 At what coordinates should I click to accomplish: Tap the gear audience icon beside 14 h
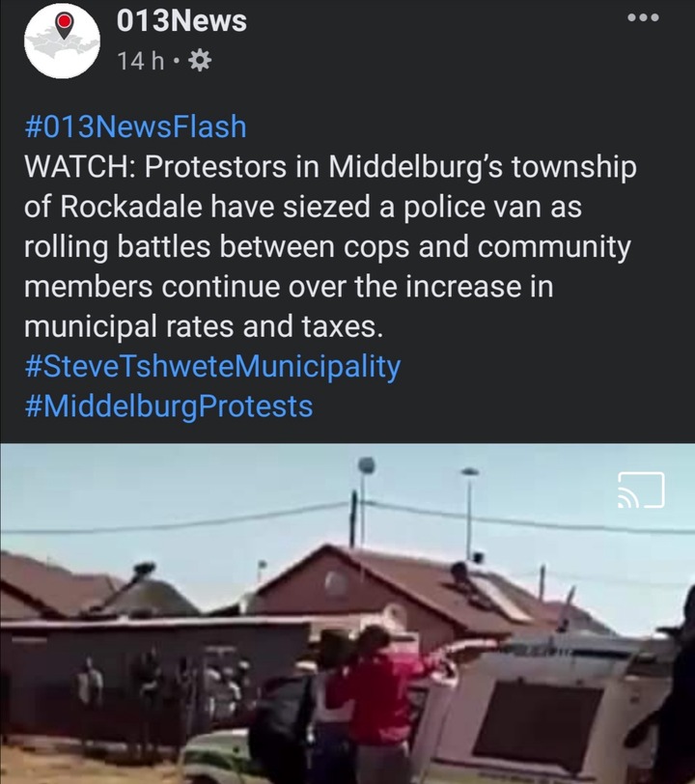pyautogui.click(x=200, y=61)
